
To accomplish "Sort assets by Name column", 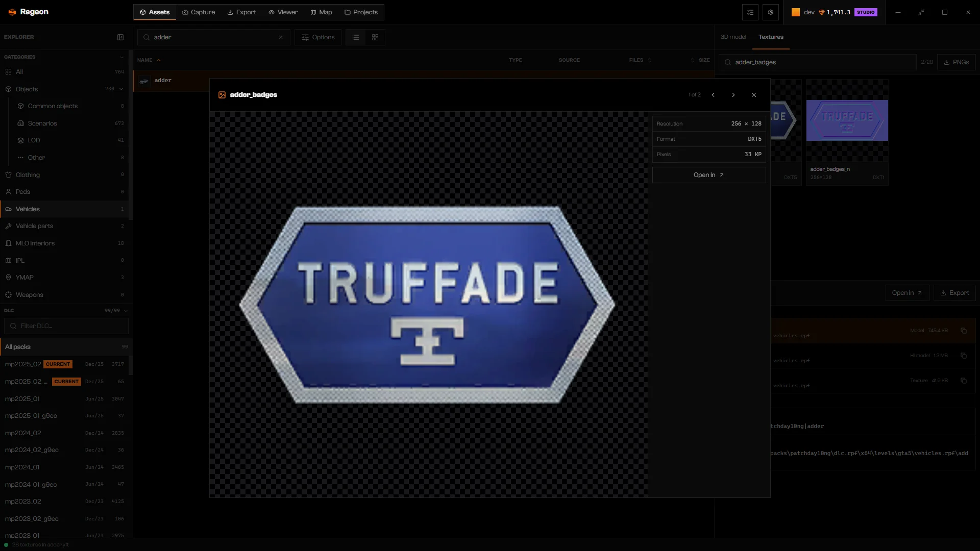I will point(149,60).
